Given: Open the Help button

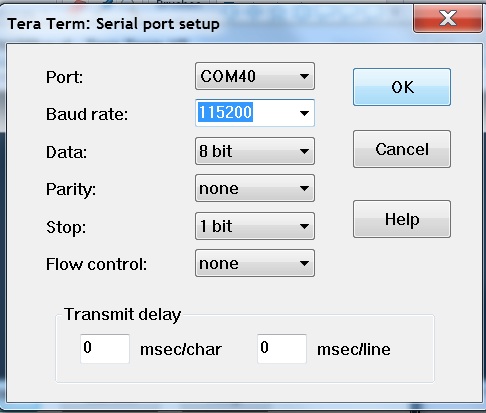Looking at the screenshot, I should (402, 219).
